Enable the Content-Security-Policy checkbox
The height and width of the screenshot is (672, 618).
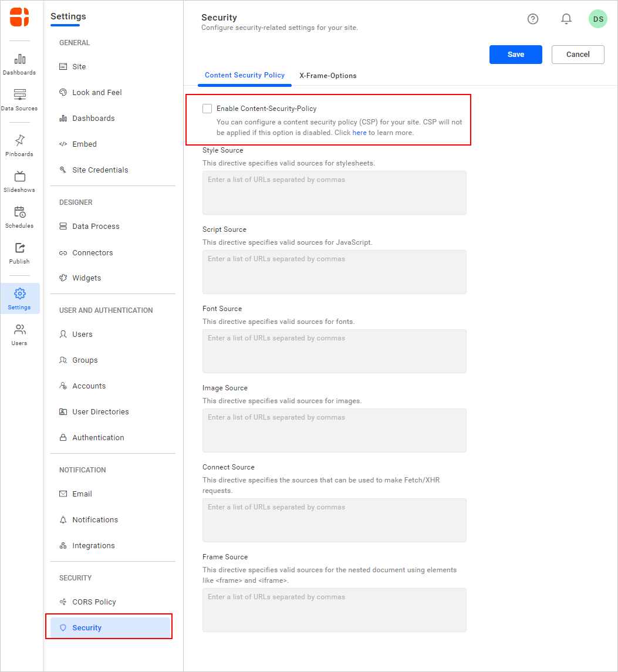click(207, 108)
